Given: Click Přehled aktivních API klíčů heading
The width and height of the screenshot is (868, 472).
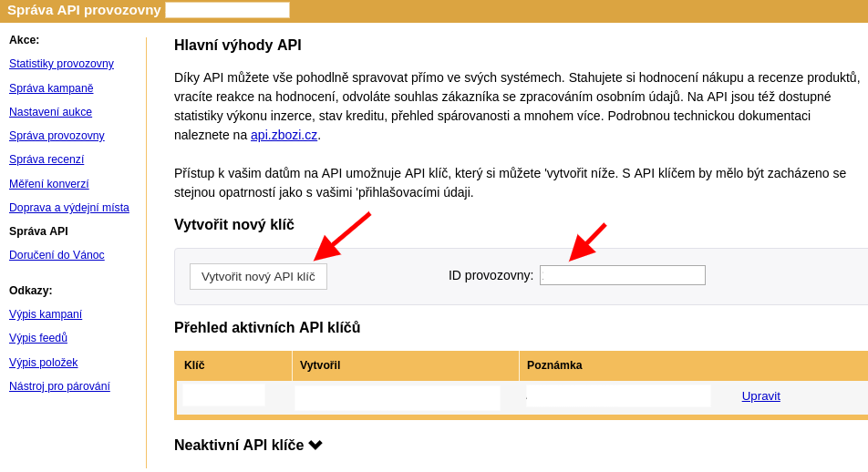Looking at the screenshot, I should (x=267, y=328).
